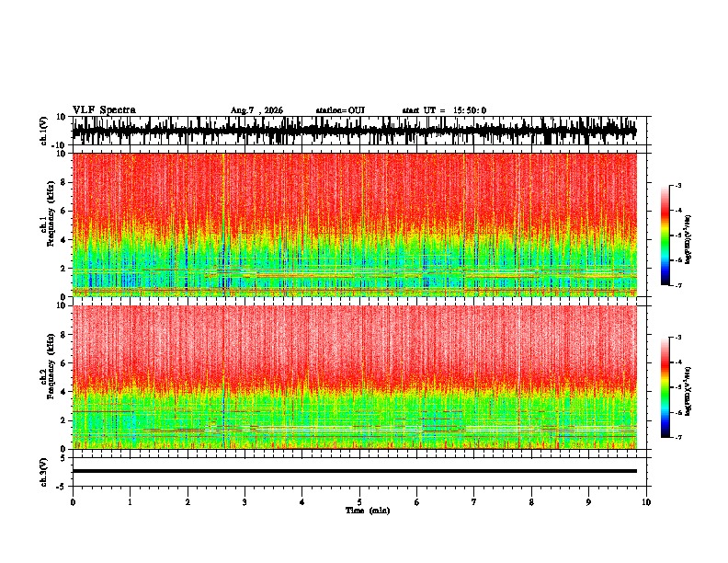
Task: Click the "VLF Spectra" title text
Action: click(x=104, y=110)
